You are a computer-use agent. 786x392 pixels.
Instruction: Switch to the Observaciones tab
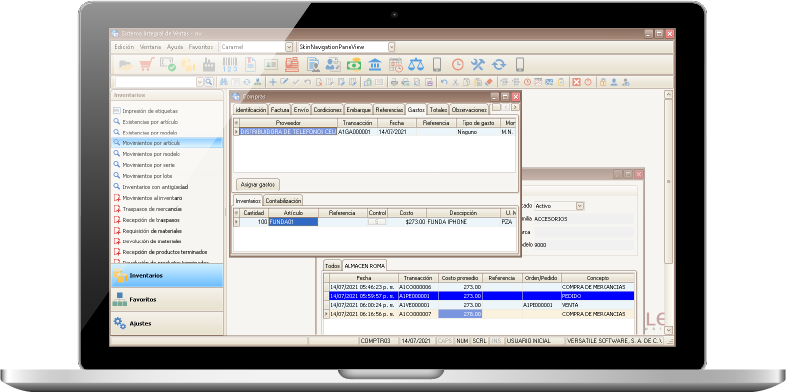pyautogui.click(x=469, y=109)
